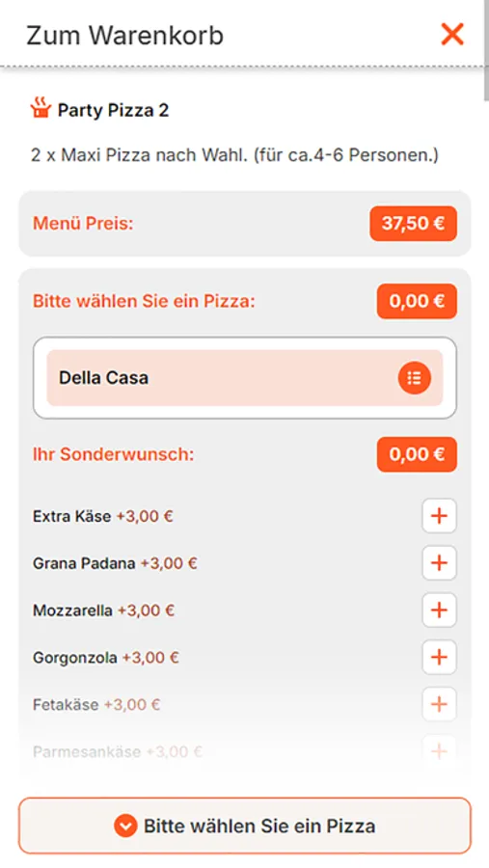Add Parmesankäse with faded plus icon
This screenshot has height=868, width=489.
439,751
